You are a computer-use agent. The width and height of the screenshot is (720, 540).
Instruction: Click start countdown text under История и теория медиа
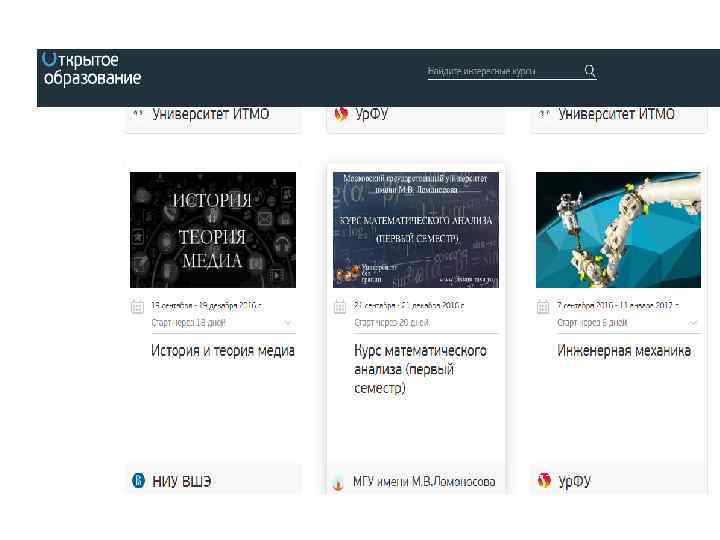pyautogui.click(x=188, y=323)
